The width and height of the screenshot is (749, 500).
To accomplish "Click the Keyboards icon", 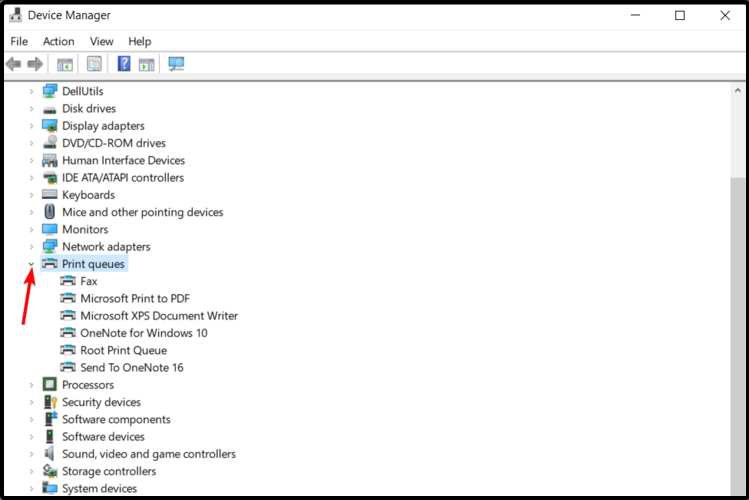I will click(x=50, y=194).
